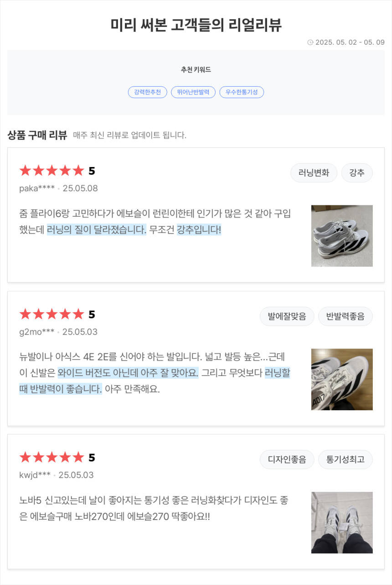Screen dimensions: 392x585
Task: Click the clock icon beside the date range
Action: tap(310, 42)
